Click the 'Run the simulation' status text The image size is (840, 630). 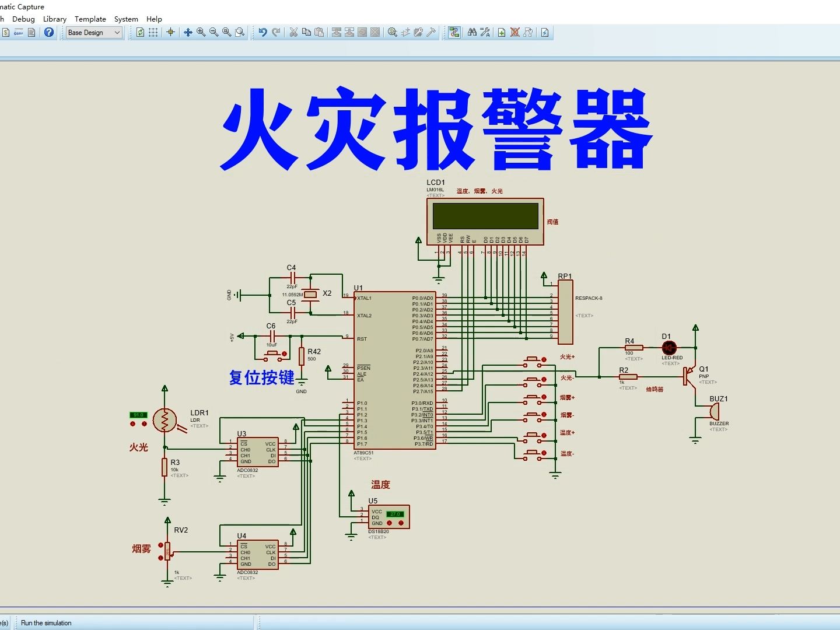[46, 623]
